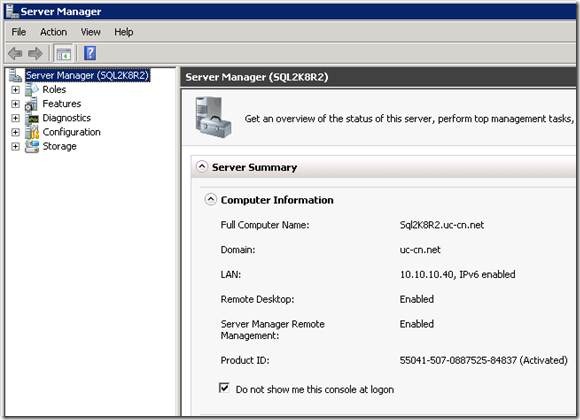
Task: Click the 'Remote Desktop:' label
Action: coord(257,299)
